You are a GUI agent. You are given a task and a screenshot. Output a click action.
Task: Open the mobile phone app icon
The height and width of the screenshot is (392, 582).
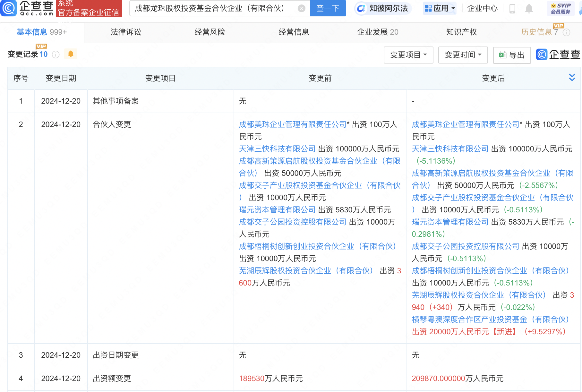[x=512, y=9]
